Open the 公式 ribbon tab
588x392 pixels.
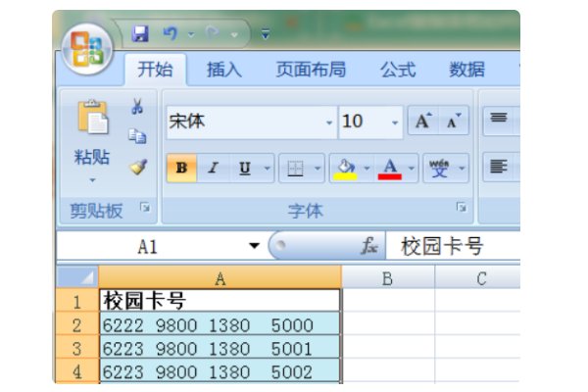click(x=398, y=70)
